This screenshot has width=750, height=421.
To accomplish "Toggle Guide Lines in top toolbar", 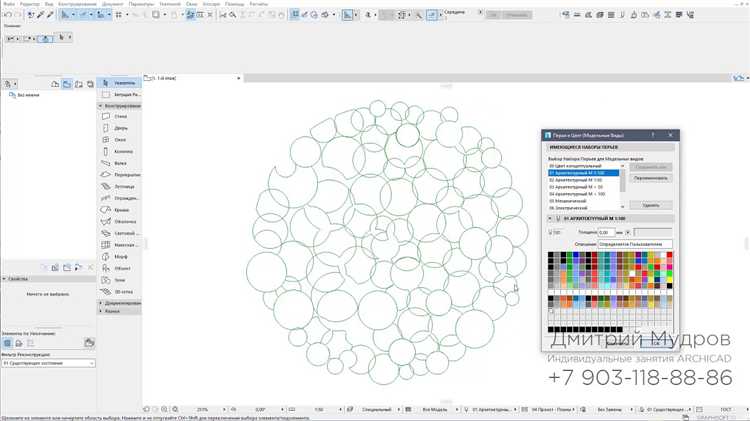I will [x=65, y=15].
